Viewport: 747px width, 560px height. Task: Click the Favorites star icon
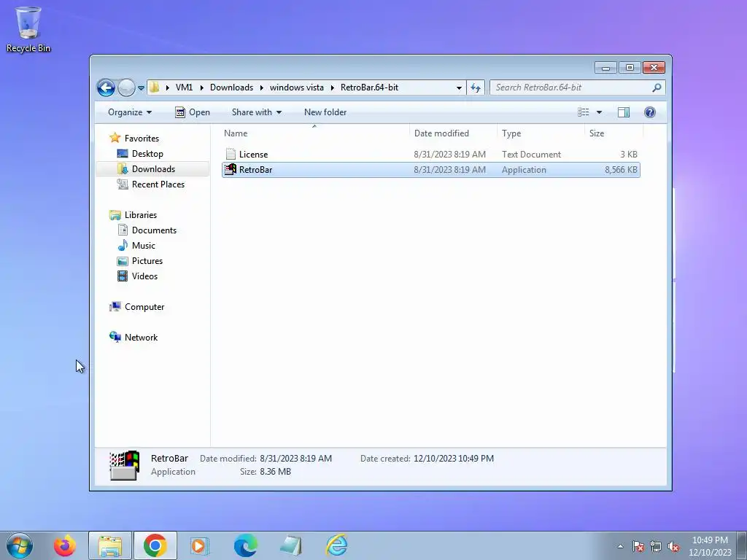[x=115, y=138]
